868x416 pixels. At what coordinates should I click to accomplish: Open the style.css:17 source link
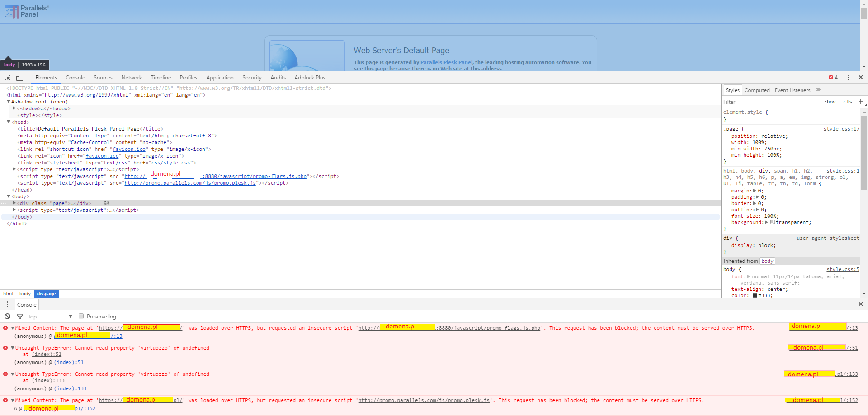coord(841,129)
